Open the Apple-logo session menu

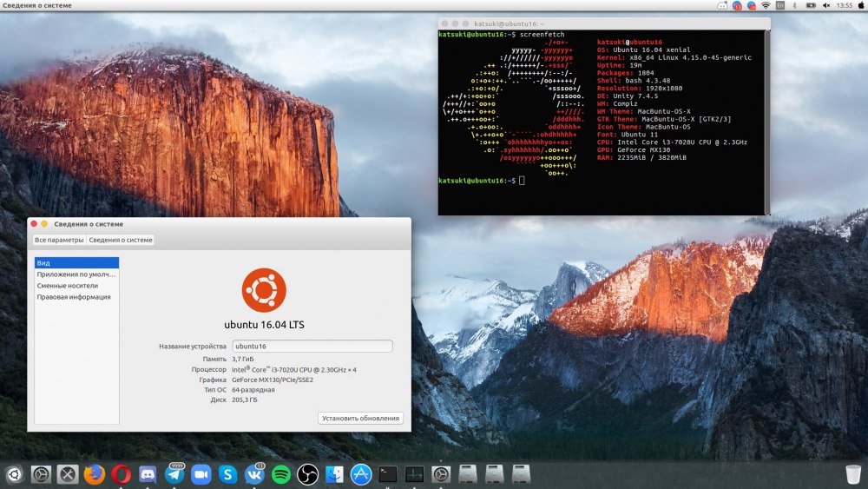[861, 5]
